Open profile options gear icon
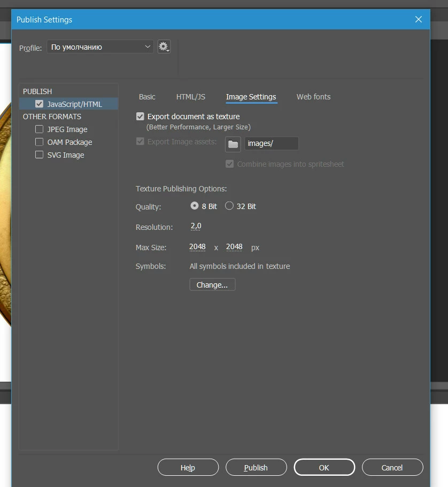This screenshot has height=487, width=448. pos(164,47)
